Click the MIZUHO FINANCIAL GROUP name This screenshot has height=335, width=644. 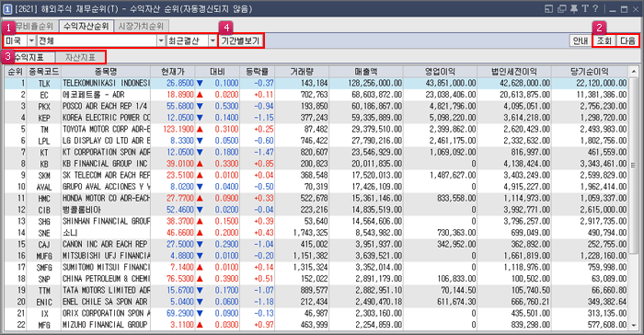coord(105,325)
